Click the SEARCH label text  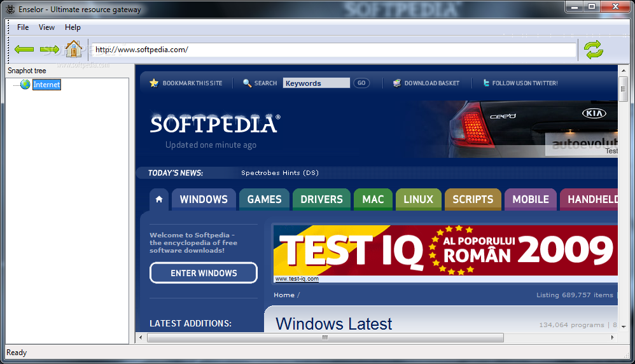[x=266, y=83]
